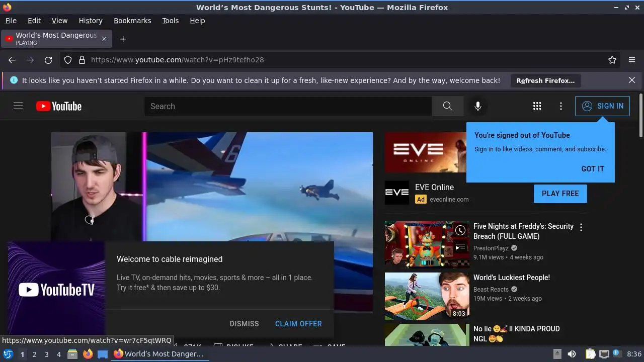The image size is (644, 362).
Task: Open a new browser tab
Action: [x=123, y=39]
